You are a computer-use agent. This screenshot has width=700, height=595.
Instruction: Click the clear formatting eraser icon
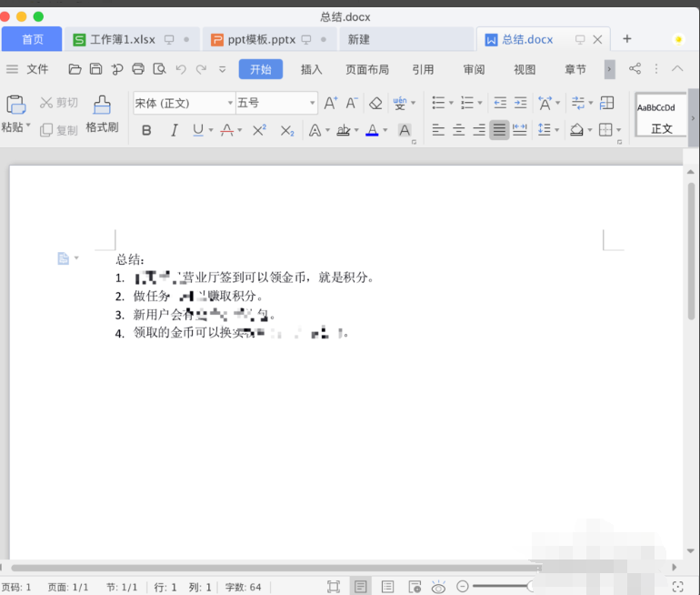tap(375, 103)
